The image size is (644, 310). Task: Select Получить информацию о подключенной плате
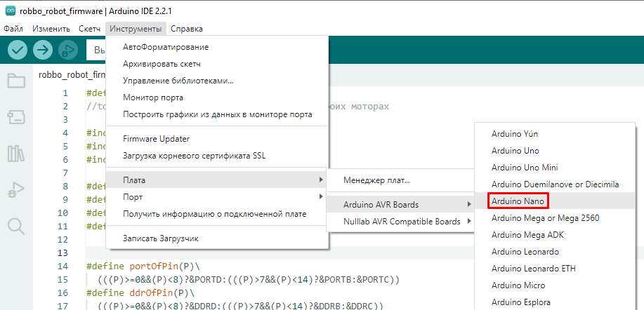[217, 214]
